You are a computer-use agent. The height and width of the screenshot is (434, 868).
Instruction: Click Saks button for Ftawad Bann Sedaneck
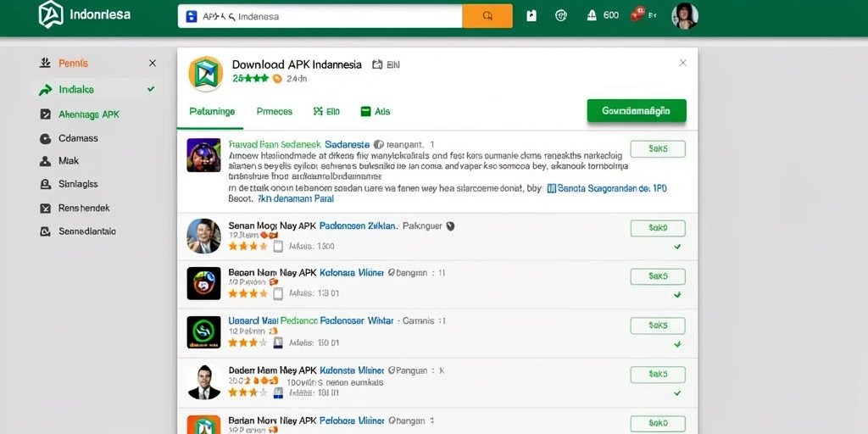point(658,149)
